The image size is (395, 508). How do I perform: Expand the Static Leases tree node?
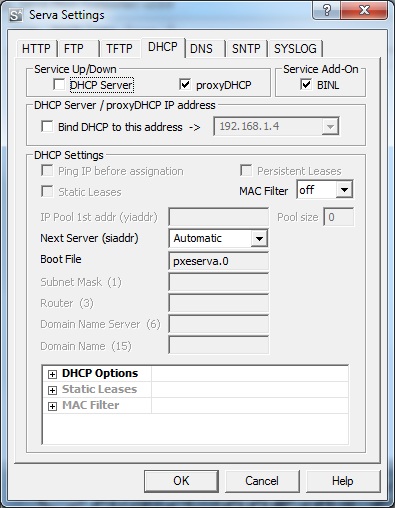(52, 390)
